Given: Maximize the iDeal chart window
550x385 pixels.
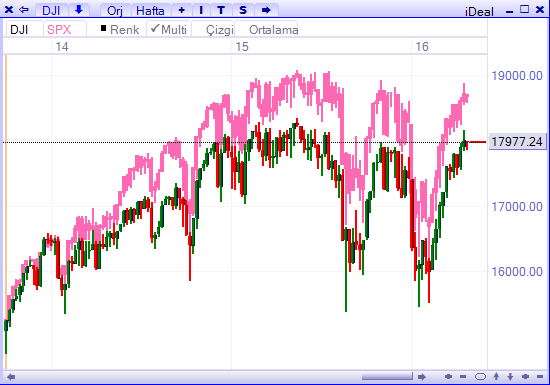Looking at the screenshot, I should pyautogui.click(x=524, y=9).
